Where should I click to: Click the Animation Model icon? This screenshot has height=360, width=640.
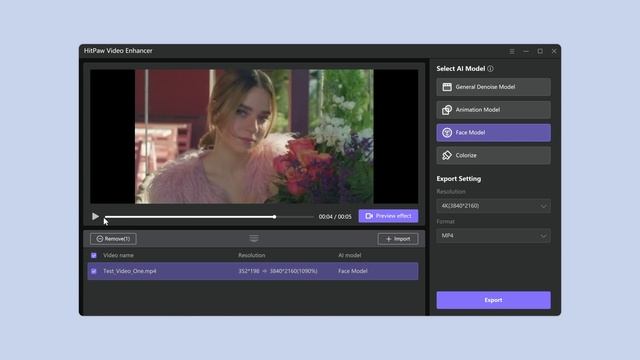click(x=447, y=110)
